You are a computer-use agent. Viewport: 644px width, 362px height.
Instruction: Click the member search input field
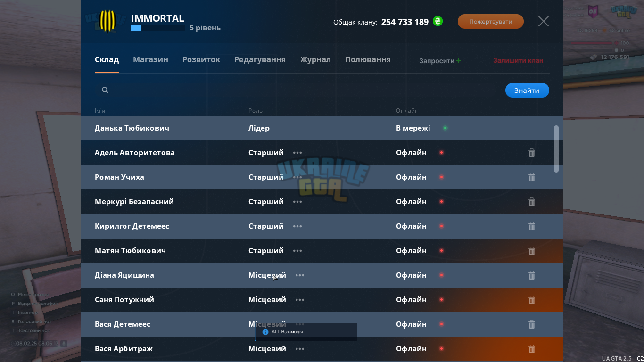coord(297,90)
